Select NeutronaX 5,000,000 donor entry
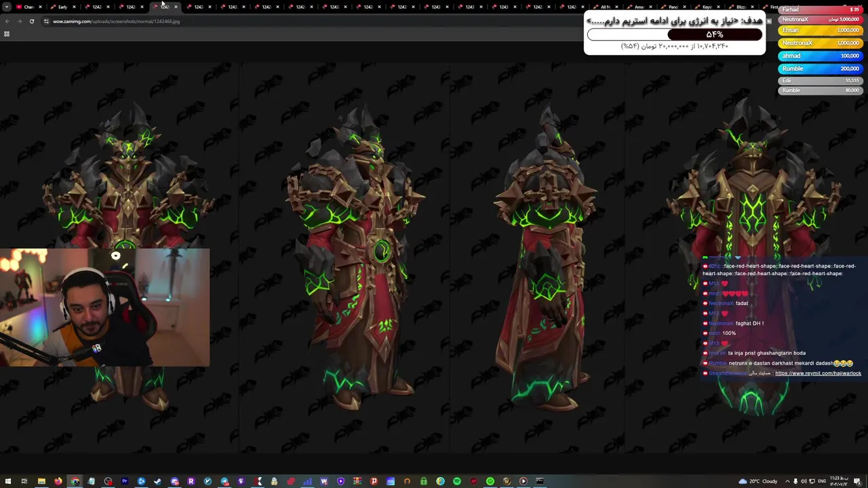 point(820,20)
